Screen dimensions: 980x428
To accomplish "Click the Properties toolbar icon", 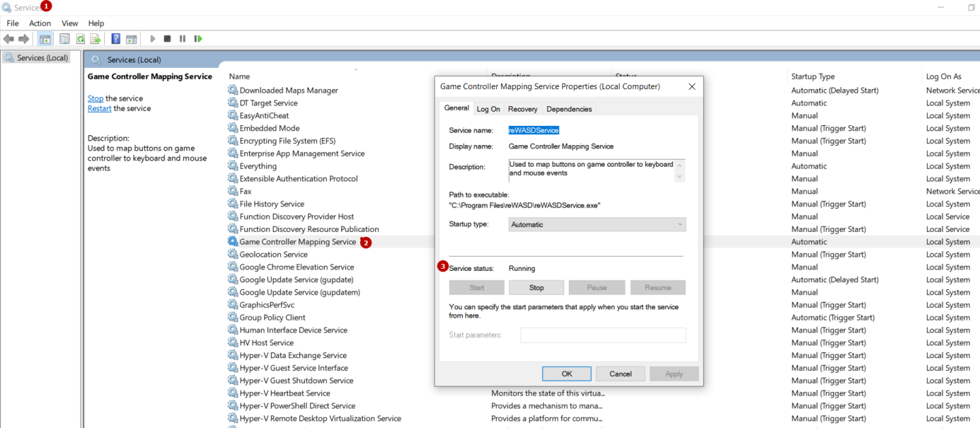I will (x=65, y=39).
